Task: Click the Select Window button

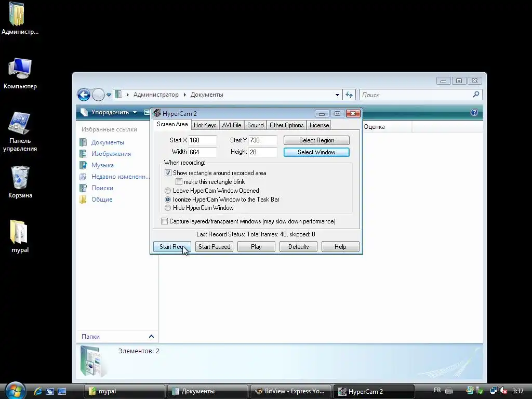Action: 316,152
